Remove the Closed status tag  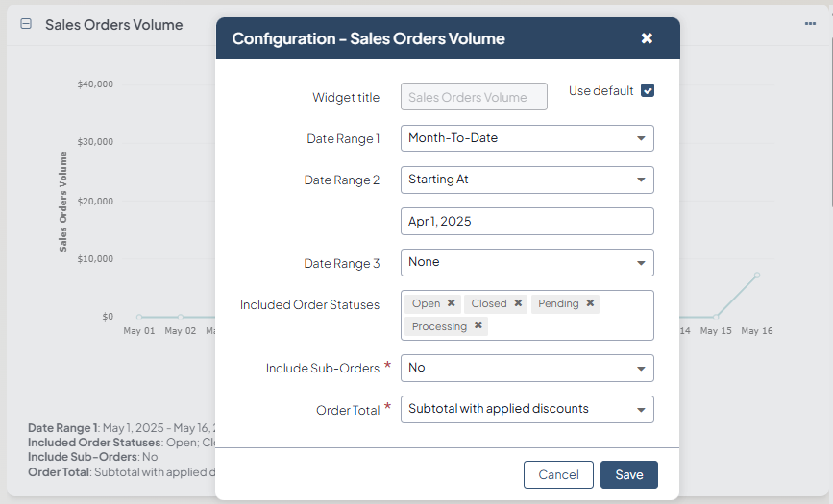pyautogui.click(x=518, y=303)
